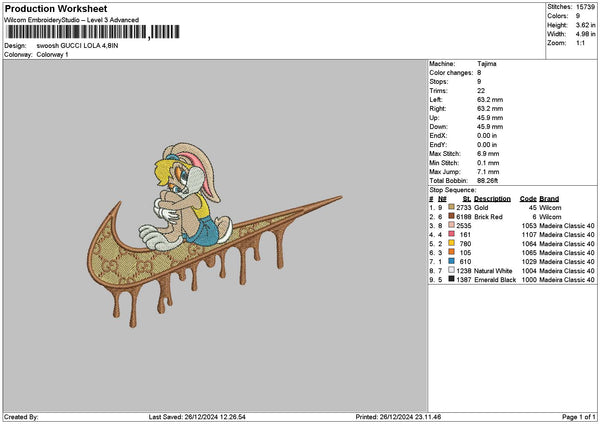The image size is (600, 424).
Task: Click 'Wilcom' brand in the Gold row
Action: point(550,208)
